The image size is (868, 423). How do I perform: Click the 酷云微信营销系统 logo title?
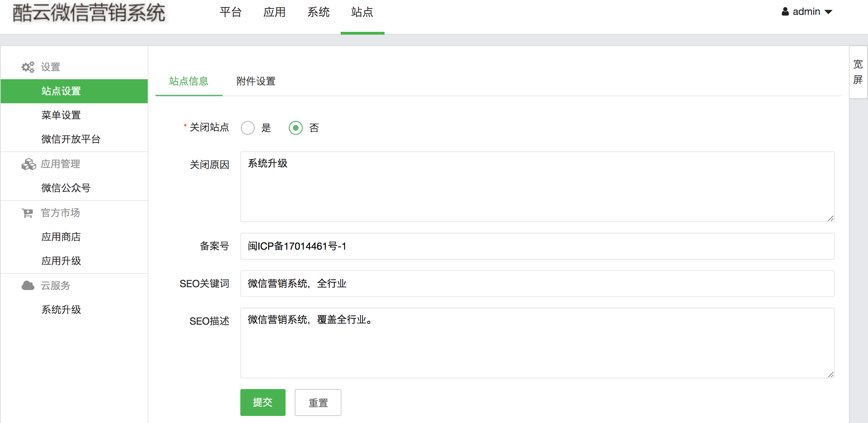click(89, 13)
